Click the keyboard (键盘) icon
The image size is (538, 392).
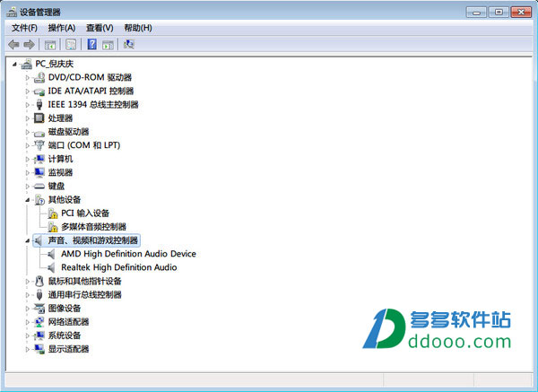point(39,187)
